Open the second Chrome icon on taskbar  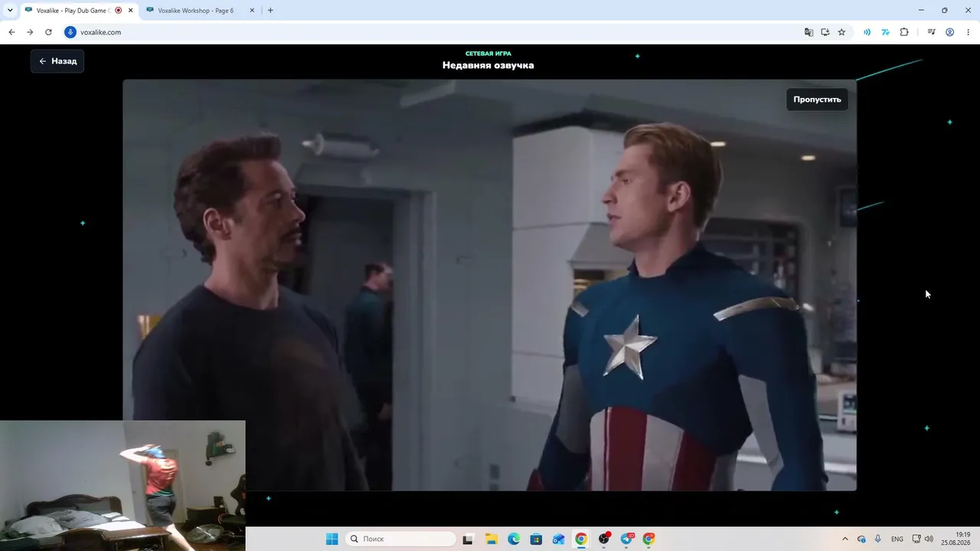pos(649,539)
